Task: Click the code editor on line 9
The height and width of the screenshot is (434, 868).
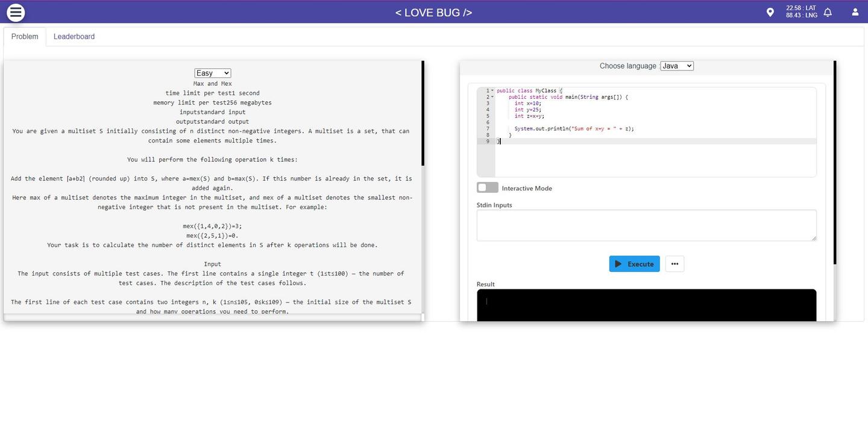Action: pos(656,141)
